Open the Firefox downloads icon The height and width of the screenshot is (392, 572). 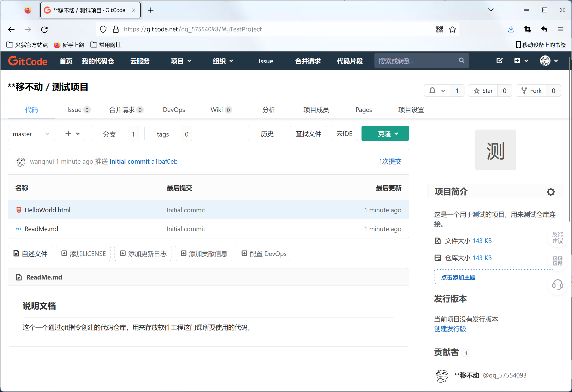pos(511,29)
